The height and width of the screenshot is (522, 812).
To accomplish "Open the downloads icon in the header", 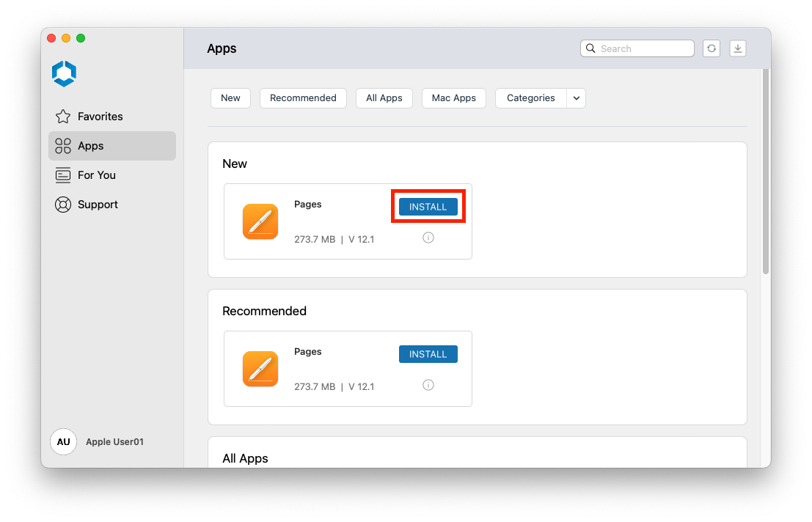I will click(738, 48).
